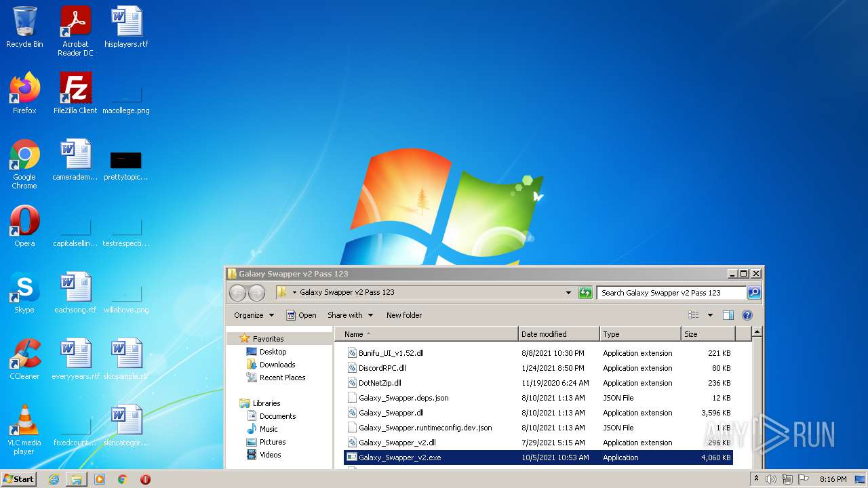Sort by Date modified column
The height and width of the screenshot is (488, 868).
click(x=559, y=334)
